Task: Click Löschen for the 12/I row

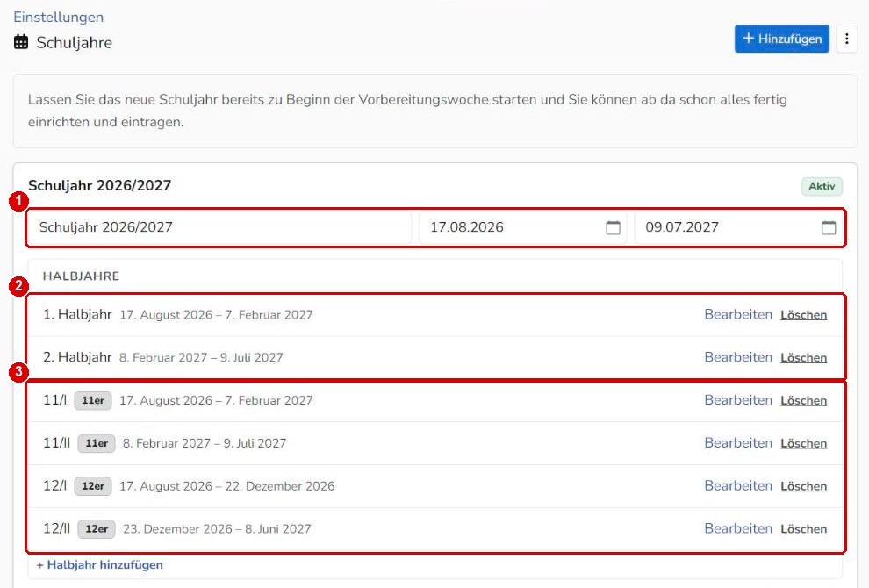Action: [x=803, y=486]
